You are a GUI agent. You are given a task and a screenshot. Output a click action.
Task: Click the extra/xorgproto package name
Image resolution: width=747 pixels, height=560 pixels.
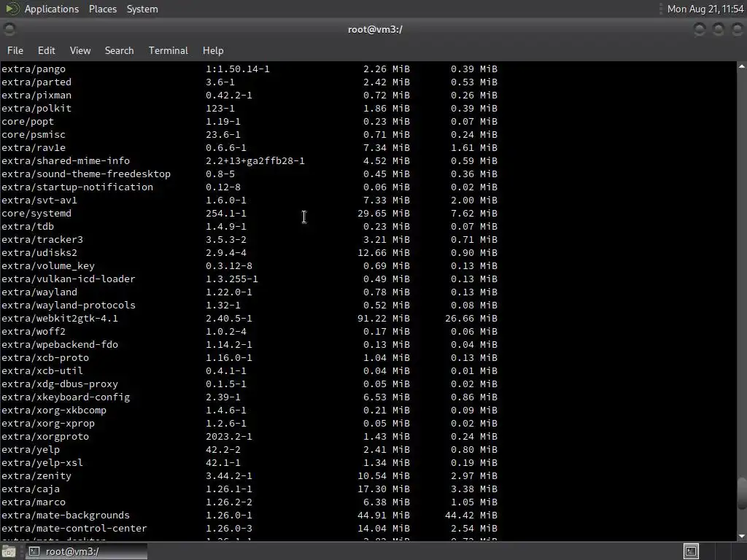point(45,437)
